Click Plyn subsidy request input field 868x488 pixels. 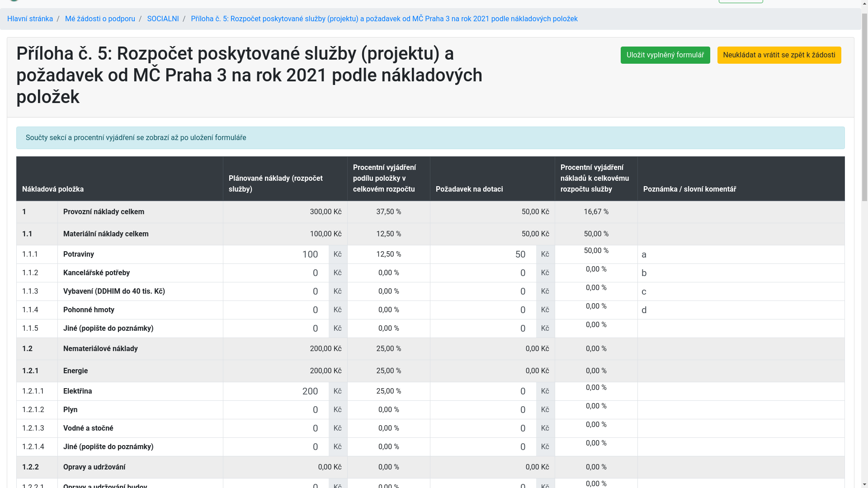483,410
